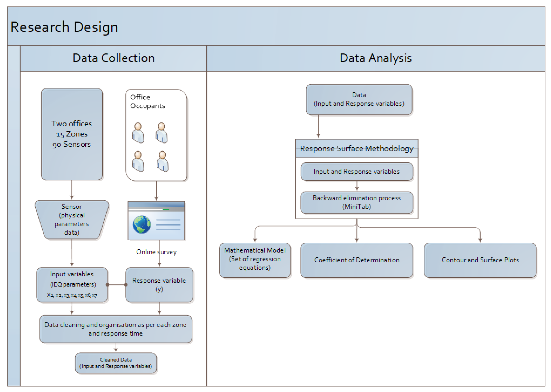Image resolution: width=551 pixels, height=392 pixels.
Task: Select the Response Surface Methodology header
Action: pyautogui.click(x=357, y=148)
